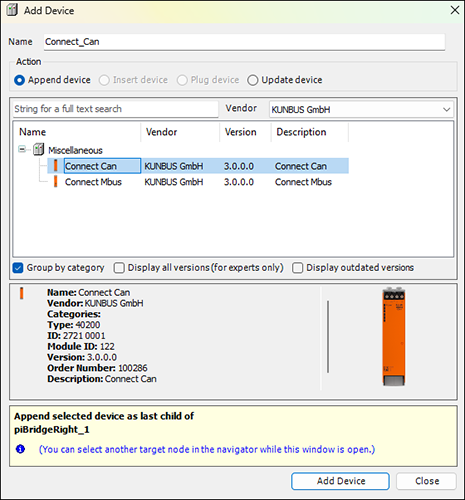The height and width of the screenshot is (500, 465).
Task: Uncheck Group by category checkbox
Action: 18,268
